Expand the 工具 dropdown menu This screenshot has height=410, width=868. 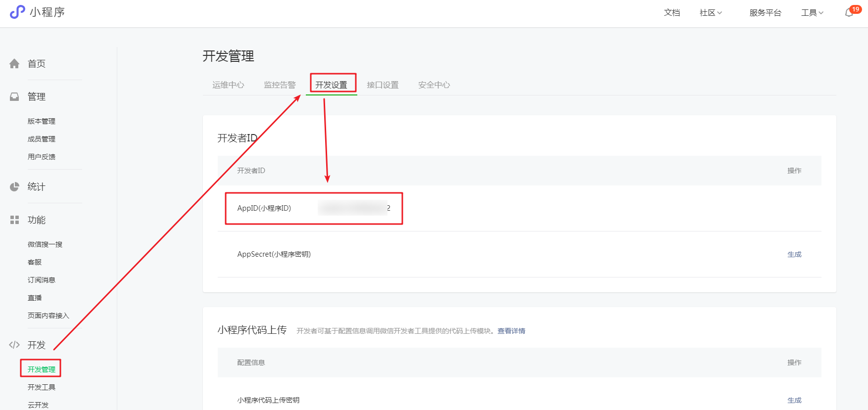tap(812, 13)
